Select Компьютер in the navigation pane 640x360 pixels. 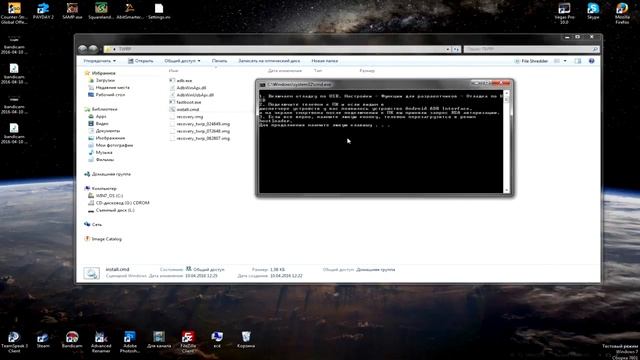coord(100,189)
